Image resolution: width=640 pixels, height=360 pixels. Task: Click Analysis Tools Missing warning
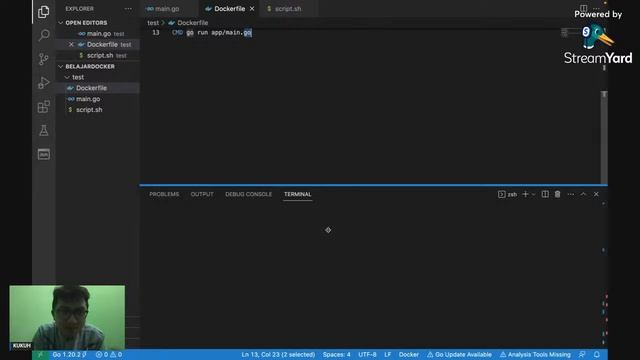(x=535, y=355)
